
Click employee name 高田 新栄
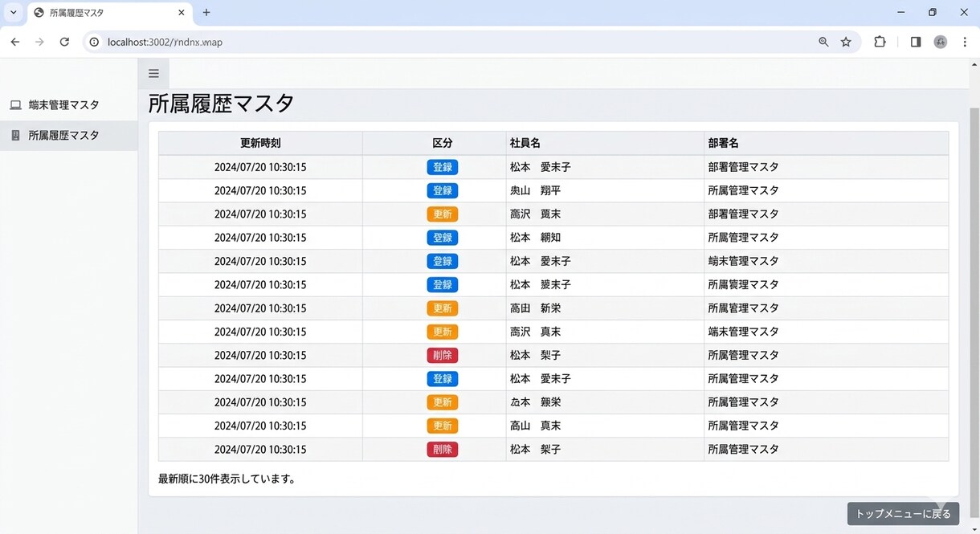coord(535,308)
